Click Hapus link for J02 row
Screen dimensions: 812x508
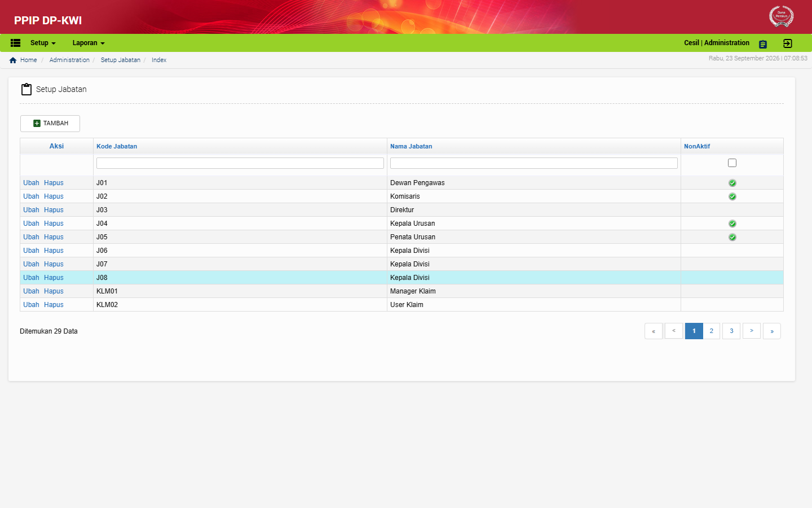(54, 196)
